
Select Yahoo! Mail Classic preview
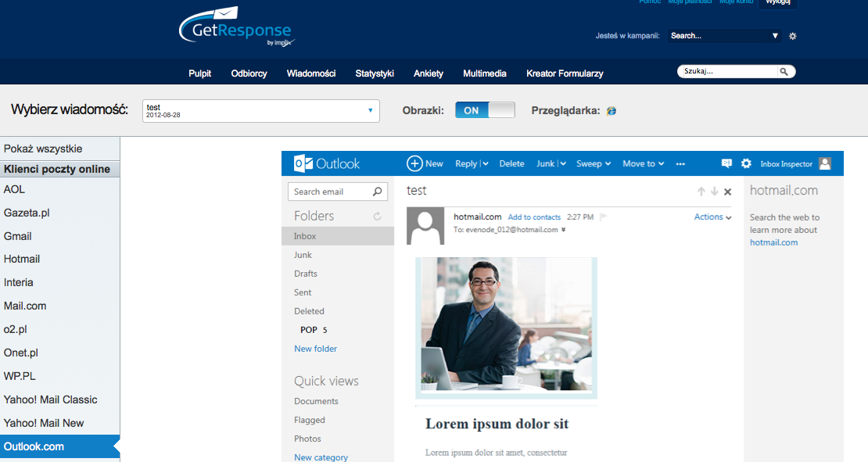coord(59,399)
